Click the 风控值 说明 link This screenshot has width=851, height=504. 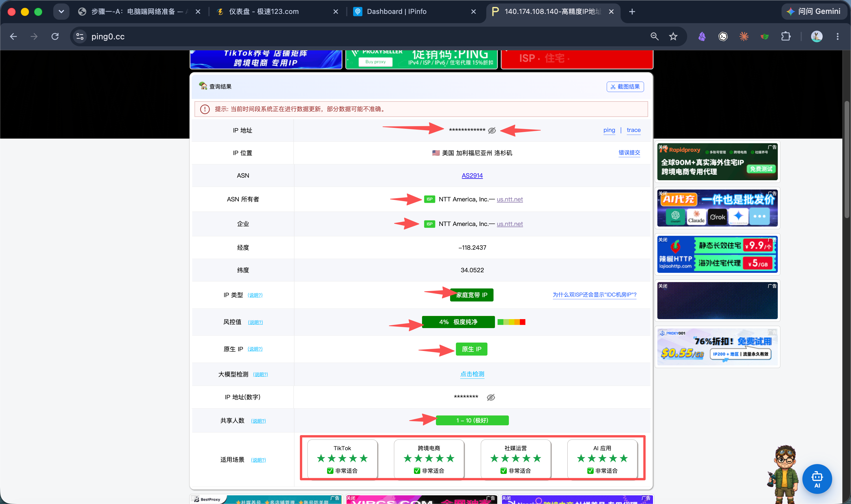[x=255, y=322]
